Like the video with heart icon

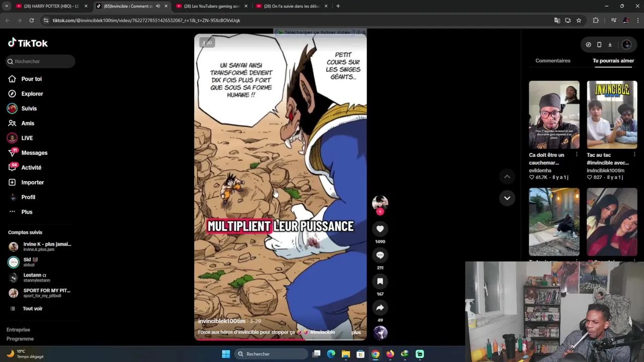pos(380,229)
